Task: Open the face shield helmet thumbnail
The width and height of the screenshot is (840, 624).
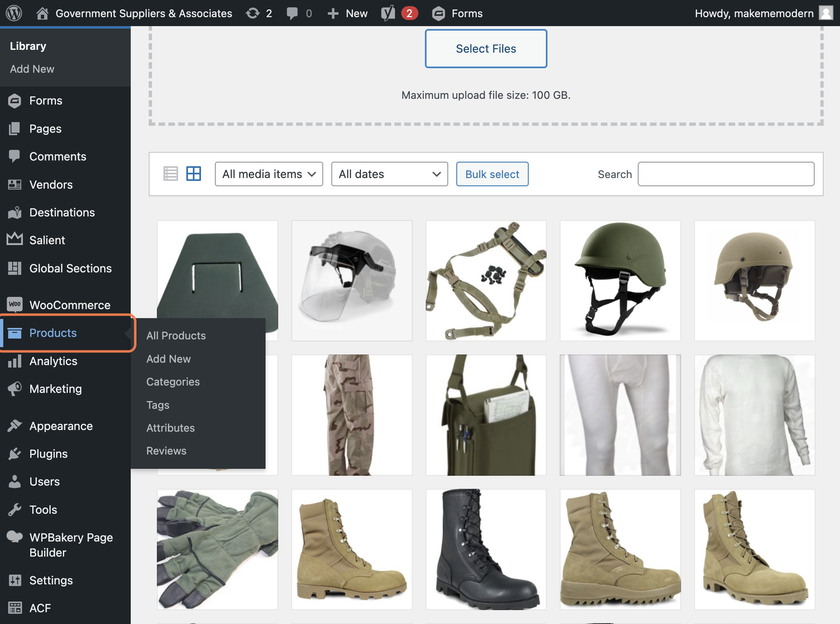Action: (x=352, y=281)
